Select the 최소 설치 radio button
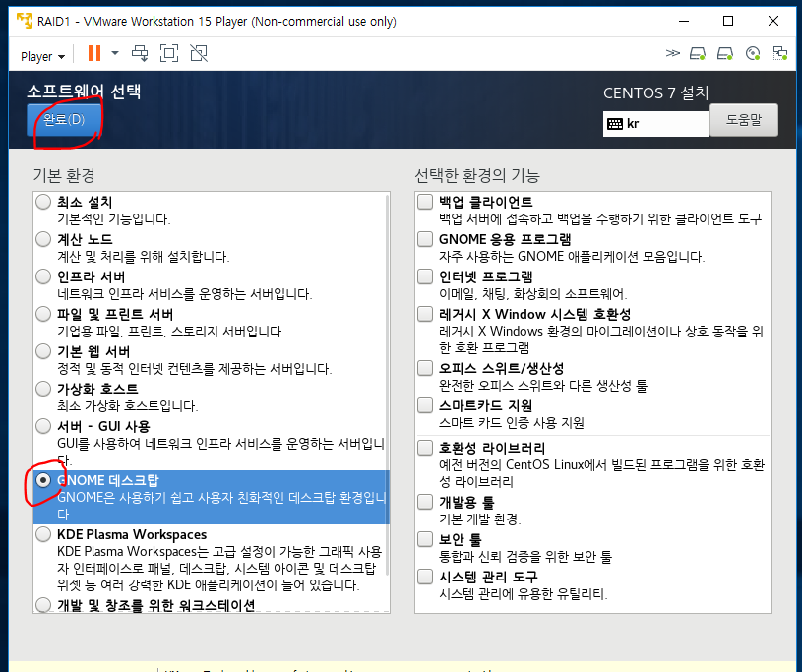 coord(43,202)
